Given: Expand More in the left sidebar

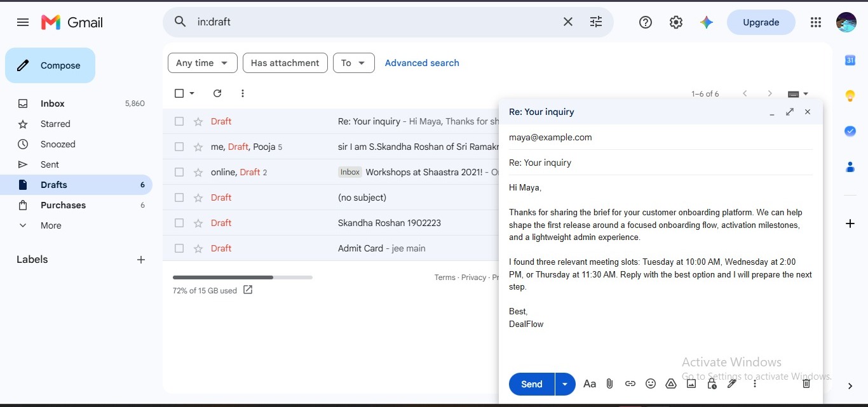Looking at the screenshot, I should pos(51,225).
